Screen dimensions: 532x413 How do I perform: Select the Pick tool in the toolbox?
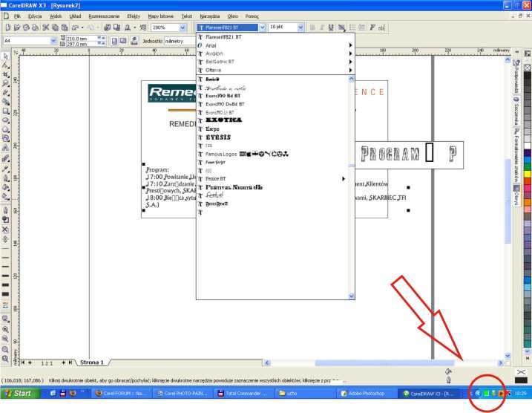tap(5, 56)
